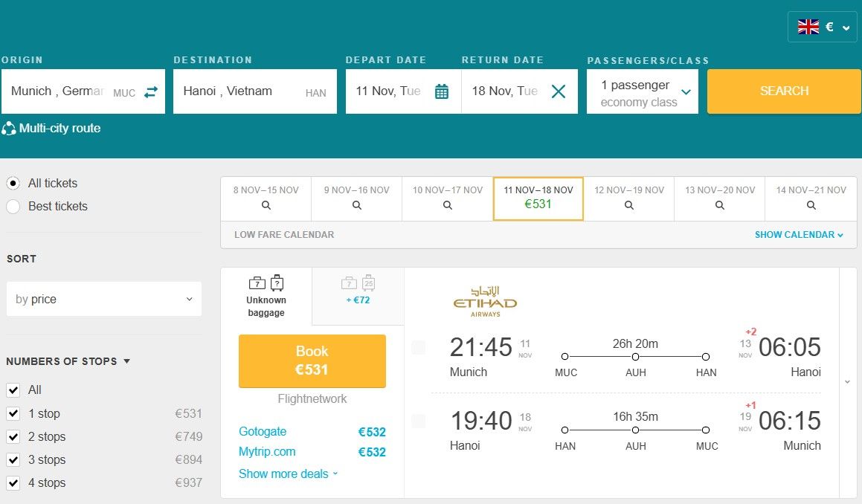
Task: Click the Destination field Hanoi, Vietnam
Action: point(255,91)
